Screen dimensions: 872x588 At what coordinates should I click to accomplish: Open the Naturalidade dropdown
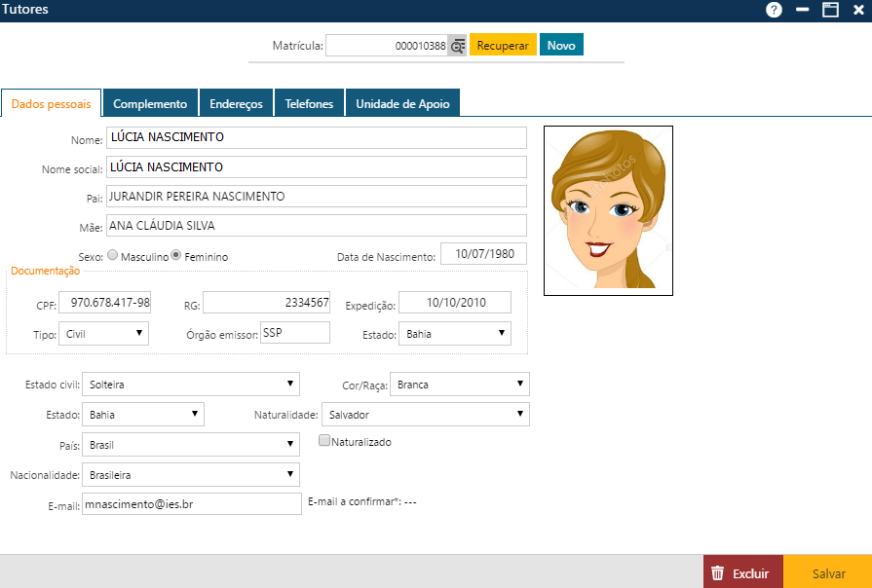(425, 415)
